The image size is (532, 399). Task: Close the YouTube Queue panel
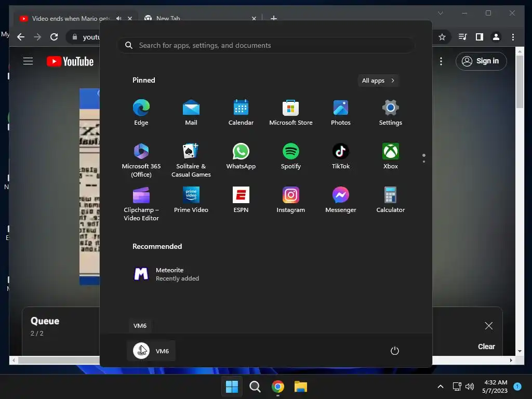point(488,326)
